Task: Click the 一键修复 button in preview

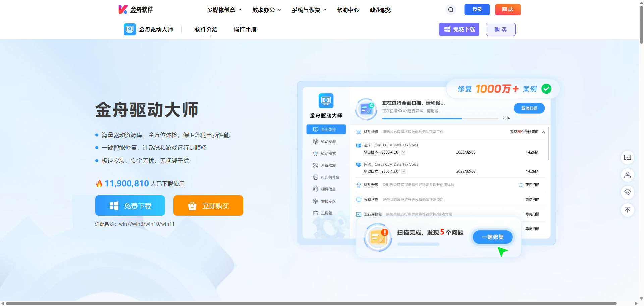Action: [493, 237]
